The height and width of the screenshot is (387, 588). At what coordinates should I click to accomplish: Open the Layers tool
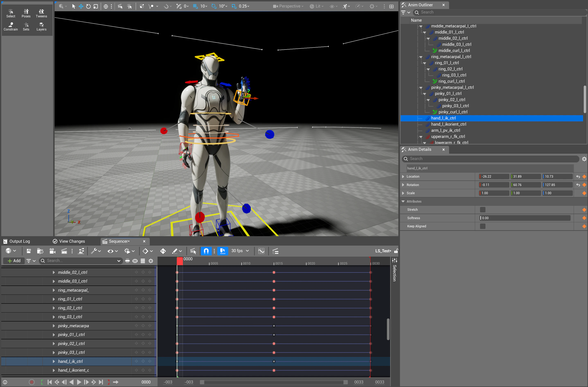coord(41,26)
